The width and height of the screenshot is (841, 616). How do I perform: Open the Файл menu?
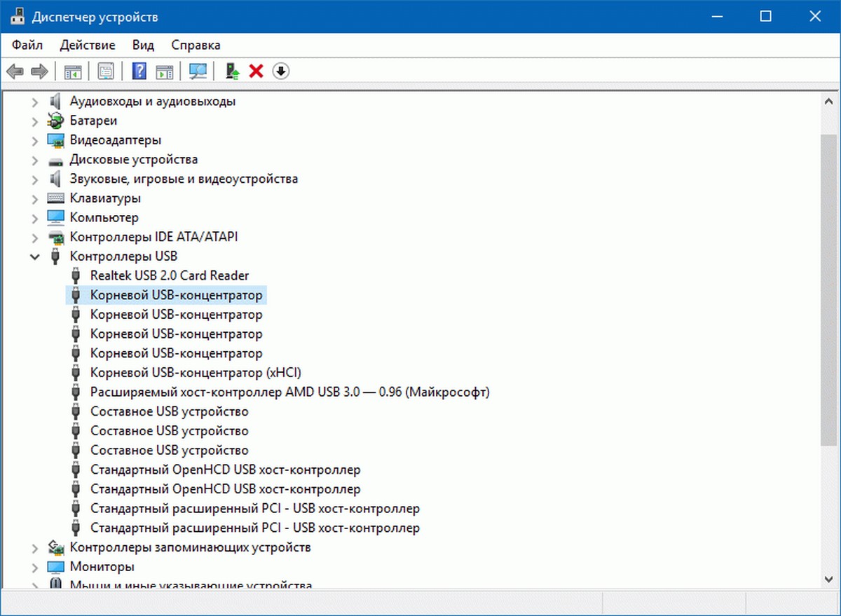27,45
